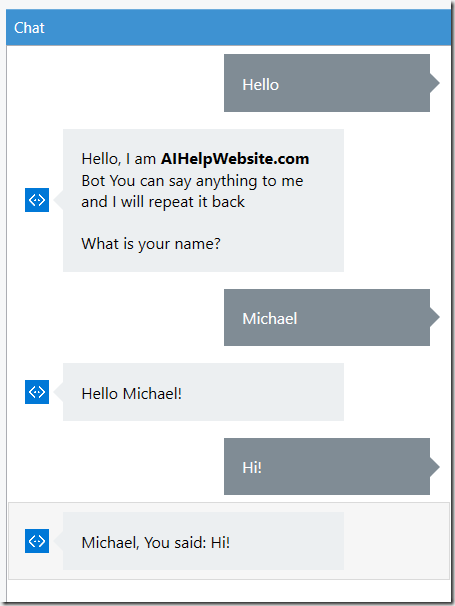
Task: Click the empty area below the last message
Action: 229,591
